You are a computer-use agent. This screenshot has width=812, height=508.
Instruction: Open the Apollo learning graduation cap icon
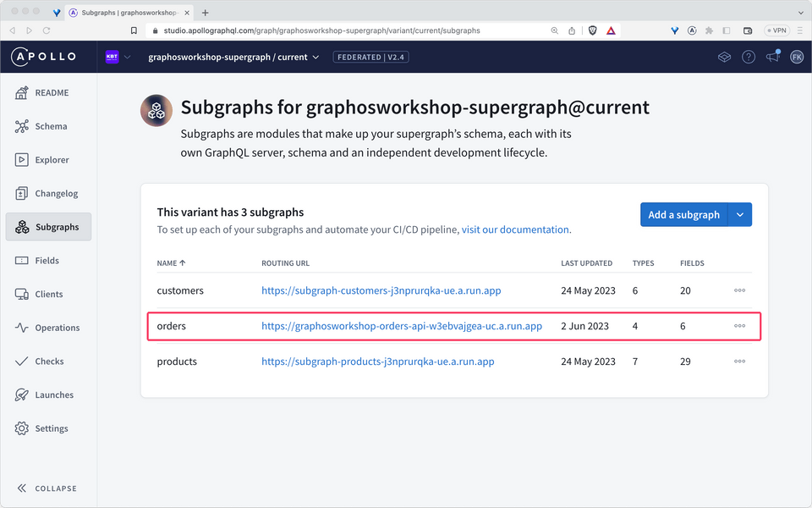click(724, 57)
